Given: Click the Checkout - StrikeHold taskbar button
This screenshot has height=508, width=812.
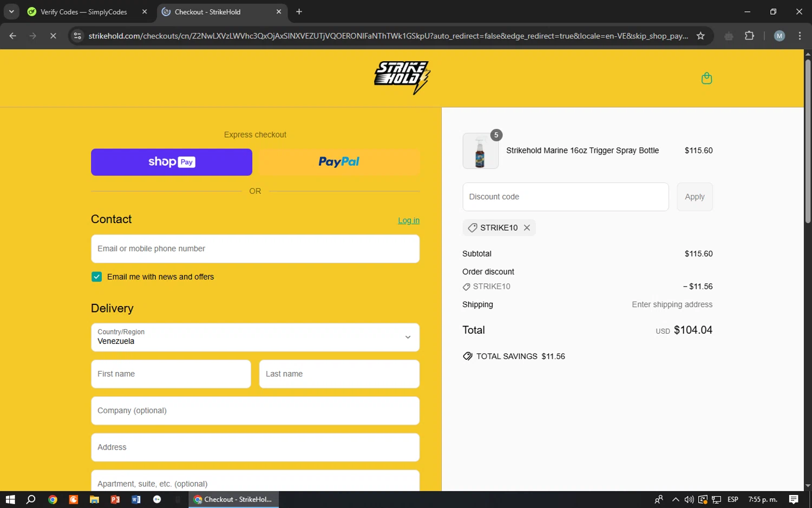Looking at the screenshot, I should (233, 499).
